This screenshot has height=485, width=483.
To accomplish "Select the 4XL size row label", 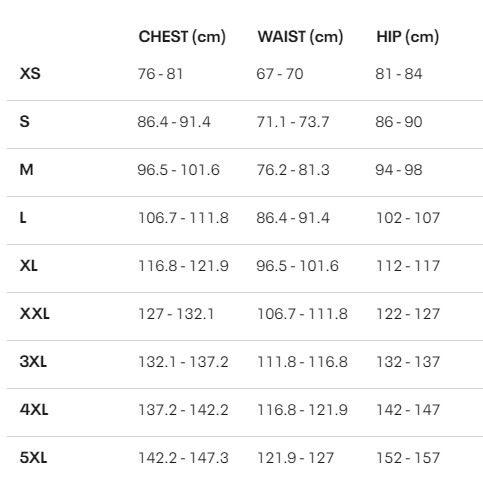I will click(34, 410).
